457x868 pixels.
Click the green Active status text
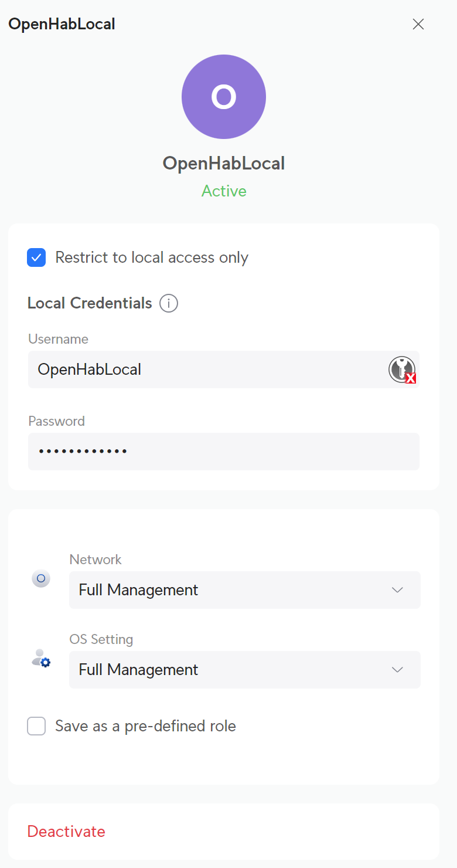tap(224, 191)
